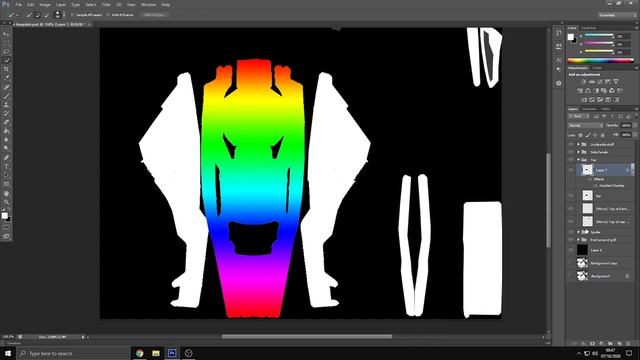Select the Path Selection tool
This screenshot has width=640, height=360.
tap(6, 175)
